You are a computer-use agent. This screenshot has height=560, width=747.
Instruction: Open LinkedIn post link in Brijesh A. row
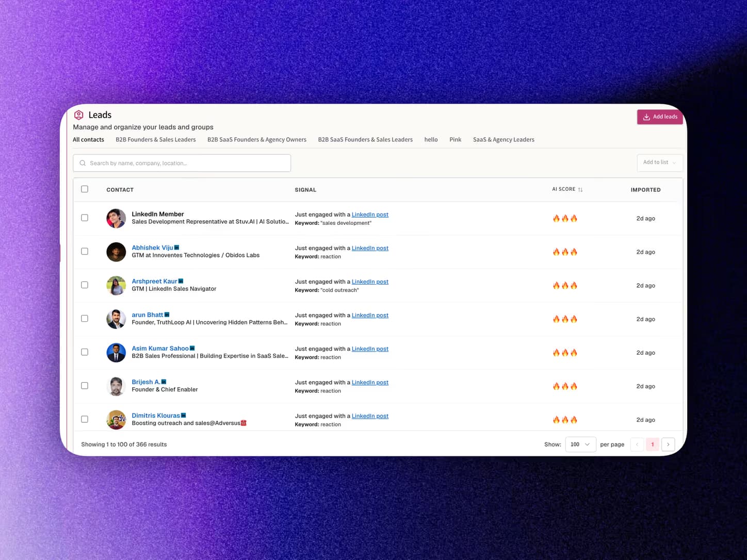[x=370, y=382]
